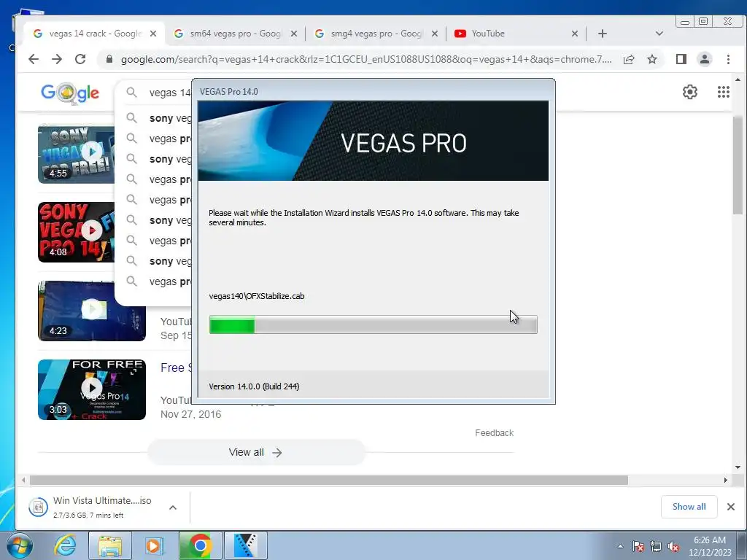Expand the tab search dropdown arrow
The image size is (747, 560).
click(659, 34)
